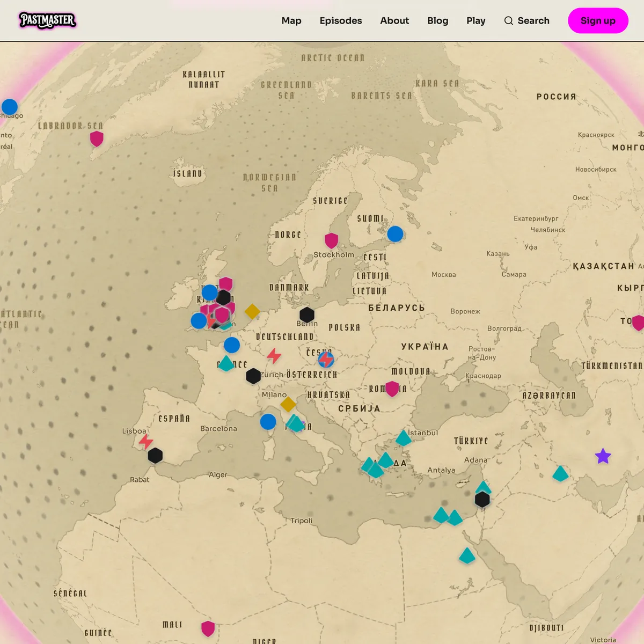This screenshot has width=644, height=644.
Task: Select the black hexagon marker south of Adana
Action: pyautogui.click(x=482, y=500)
